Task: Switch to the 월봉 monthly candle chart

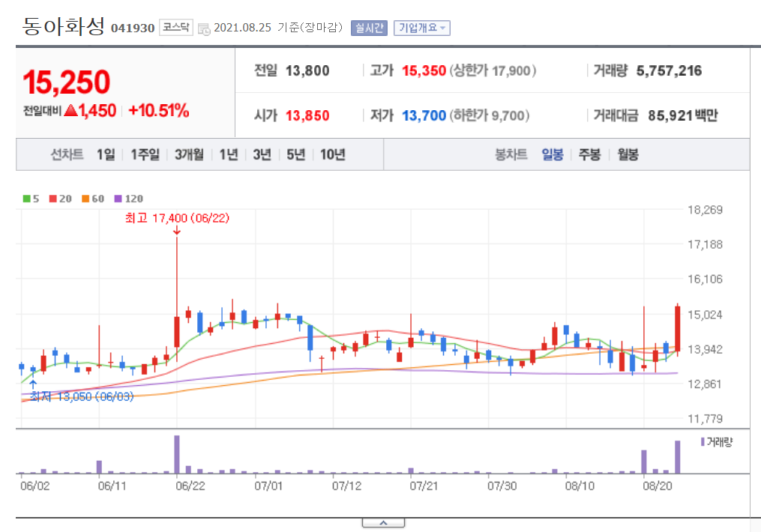Action: point(628,154)
